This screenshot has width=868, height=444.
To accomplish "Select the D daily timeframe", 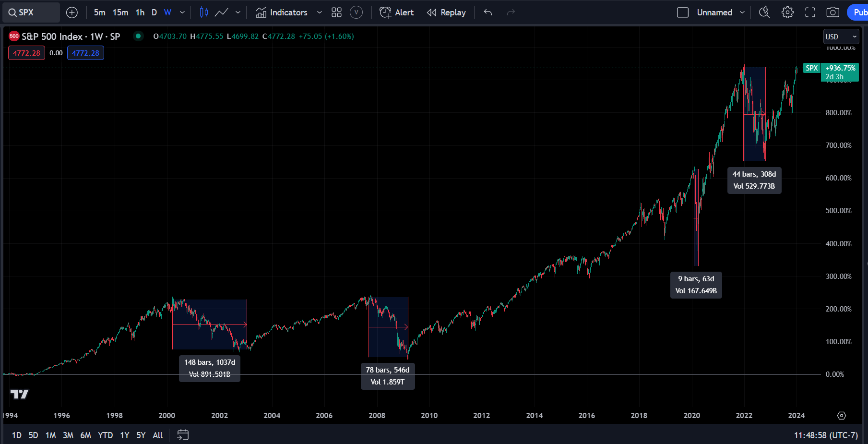I will 154,12.
